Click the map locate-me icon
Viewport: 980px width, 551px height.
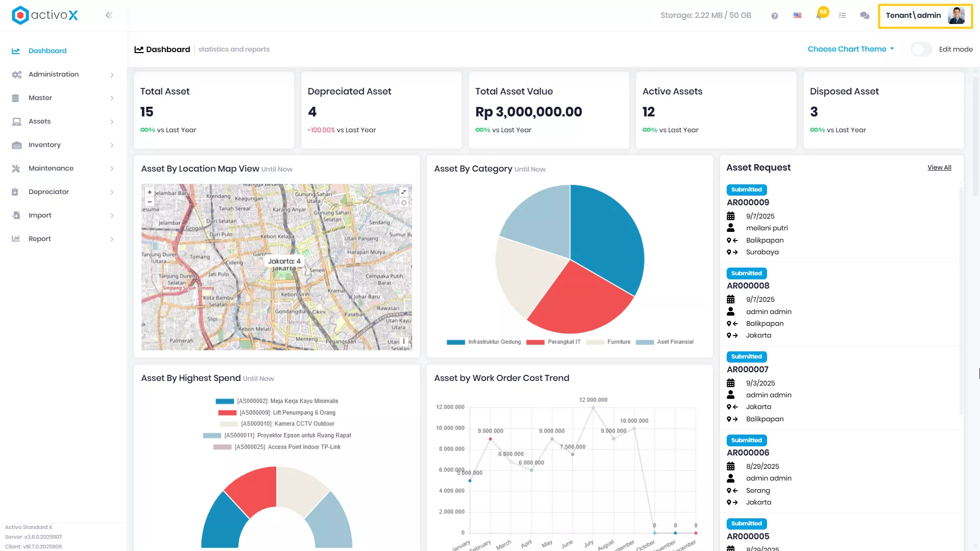click(403, 203)
